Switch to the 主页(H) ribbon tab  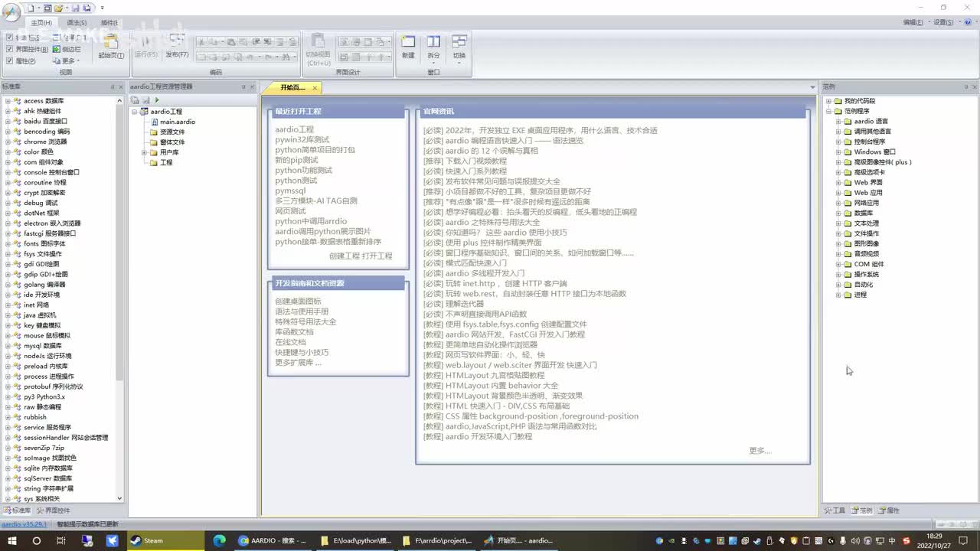click(41, 22)
